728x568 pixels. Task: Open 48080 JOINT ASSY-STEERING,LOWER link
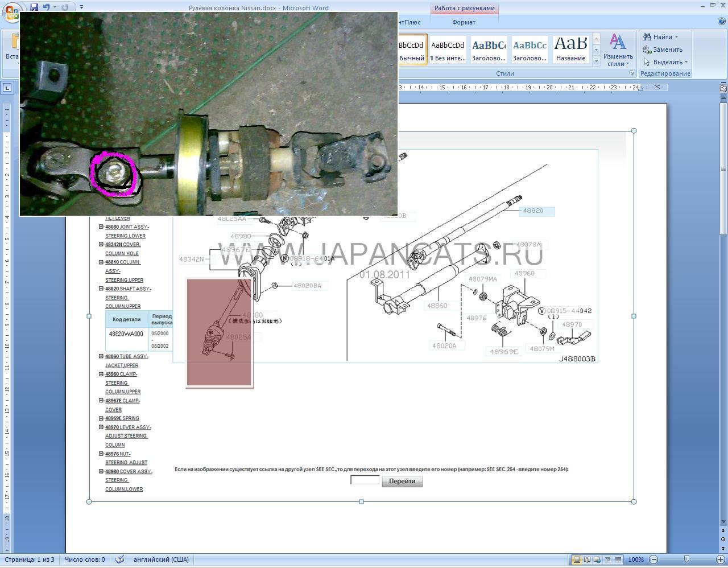127,231
